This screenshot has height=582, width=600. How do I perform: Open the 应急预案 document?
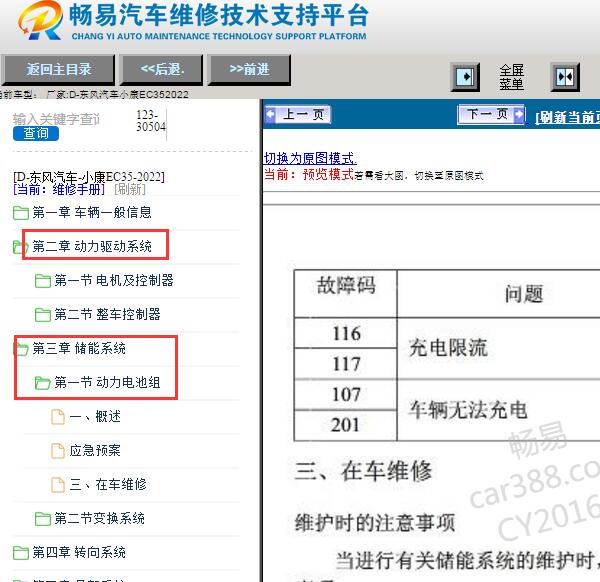[95, 450]
